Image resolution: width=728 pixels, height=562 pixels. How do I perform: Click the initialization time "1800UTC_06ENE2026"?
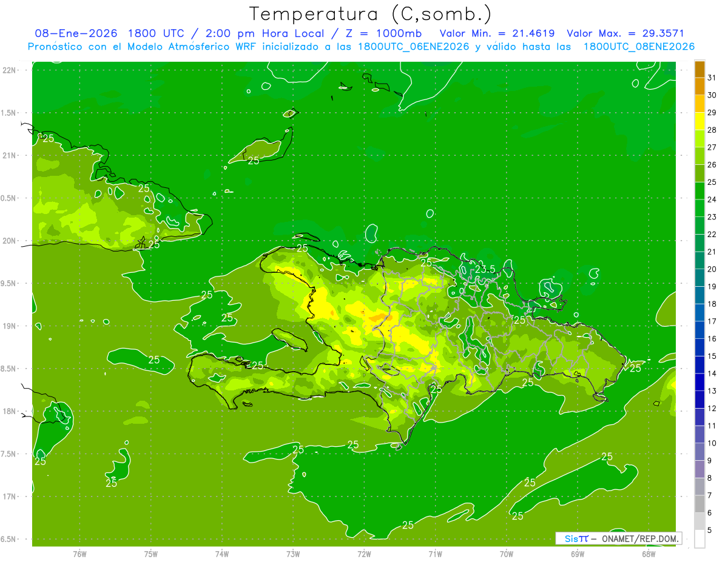tap(414, 47)
